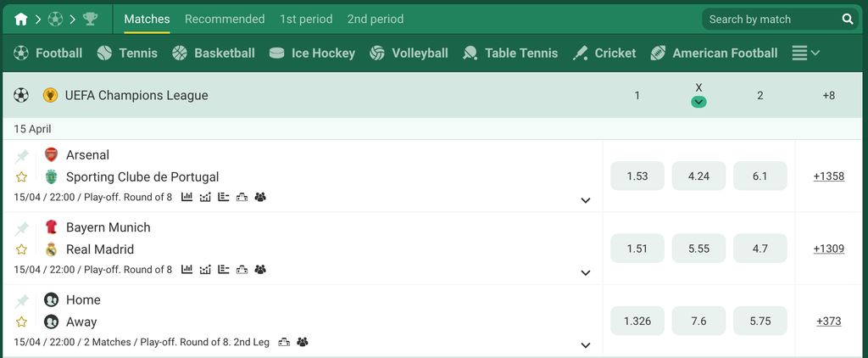868x358 pixels.
Task: Pin the Arsenal vs Sporting match
Action: [x=21, y=156]
